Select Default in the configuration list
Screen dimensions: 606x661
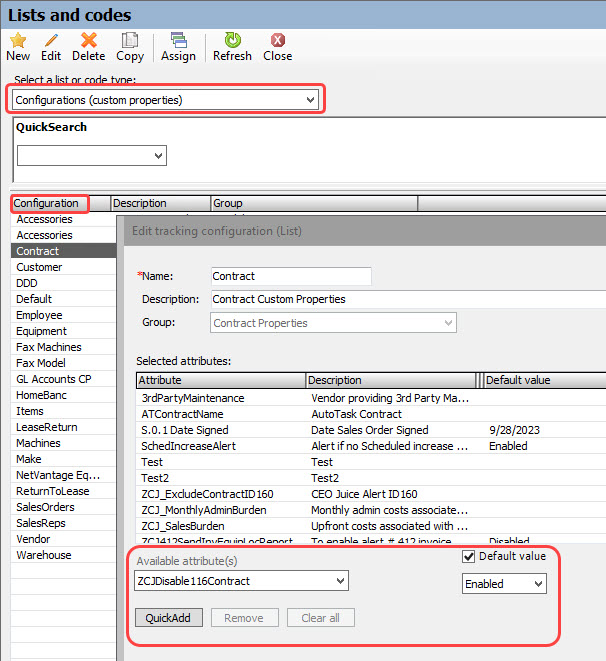63,299
